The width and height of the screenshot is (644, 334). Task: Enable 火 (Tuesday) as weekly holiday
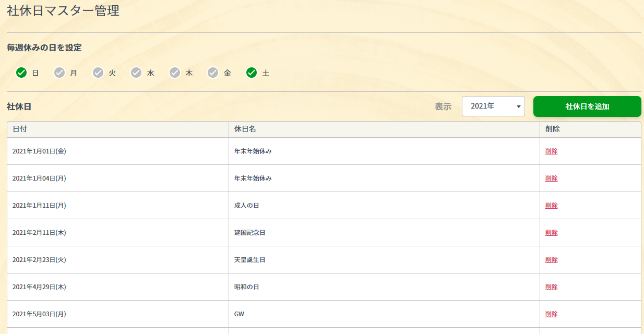click(98, 73)
